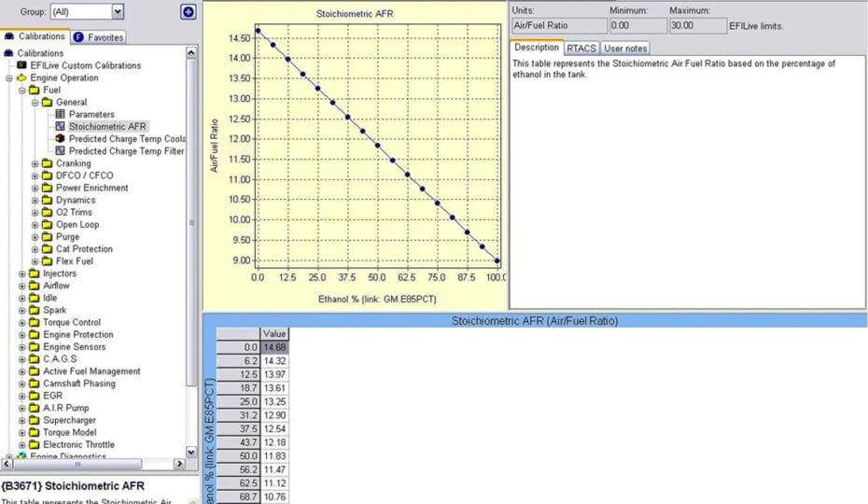
Task: Click the Injectors folder icon
Action: pos(35,273)
